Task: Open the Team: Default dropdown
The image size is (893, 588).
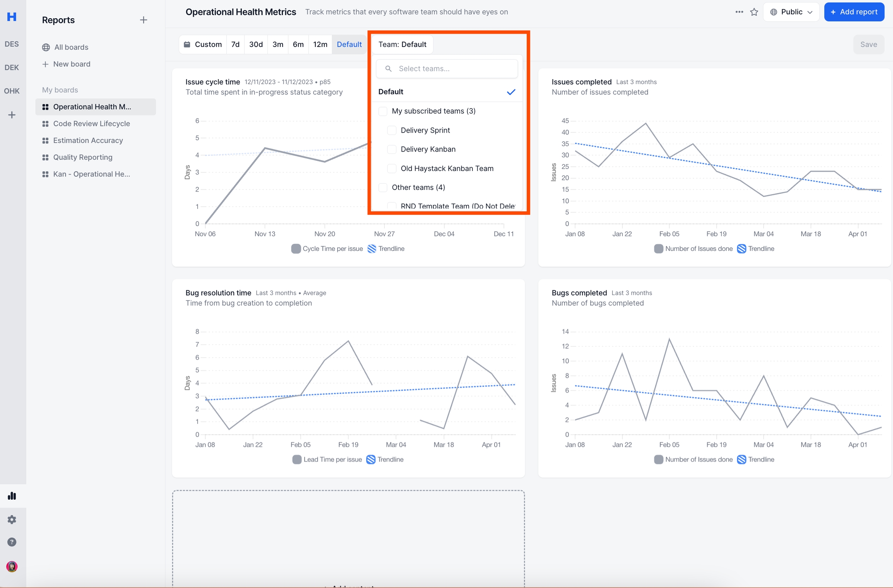Action: 402,44
